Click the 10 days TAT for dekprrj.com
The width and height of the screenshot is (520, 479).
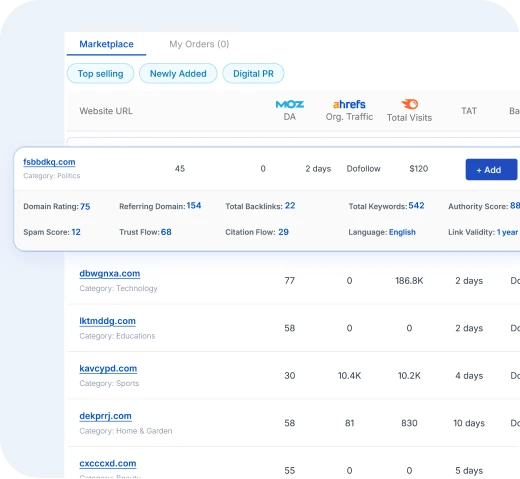469,423
